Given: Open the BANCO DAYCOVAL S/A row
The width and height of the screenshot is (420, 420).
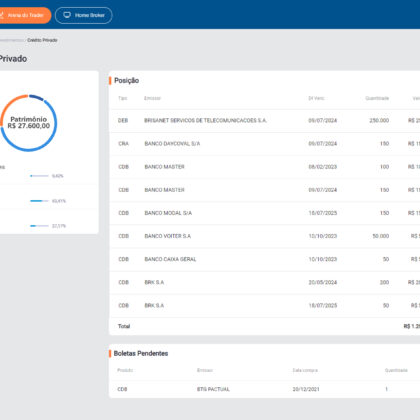Looking at the screenshot, I should point(264,143).
